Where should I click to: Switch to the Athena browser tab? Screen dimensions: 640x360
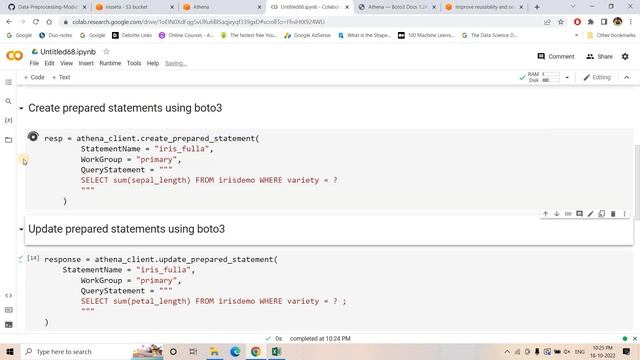[222, 7]
